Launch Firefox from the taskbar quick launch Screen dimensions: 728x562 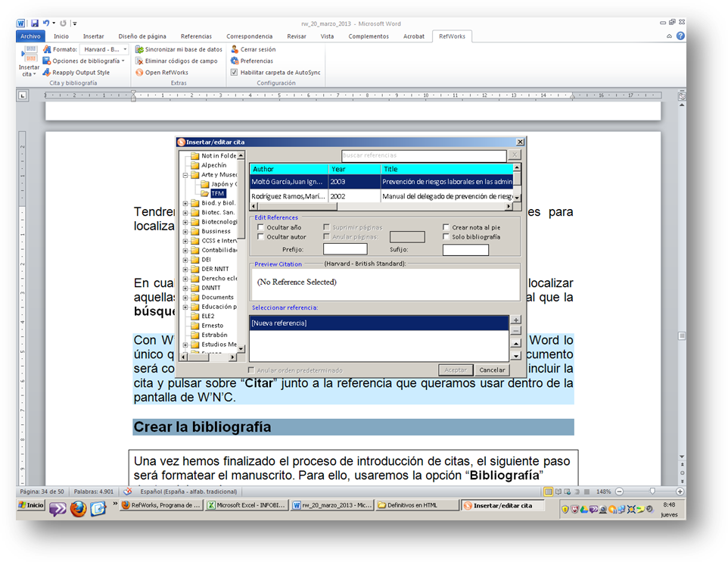[x=78, y=509]
